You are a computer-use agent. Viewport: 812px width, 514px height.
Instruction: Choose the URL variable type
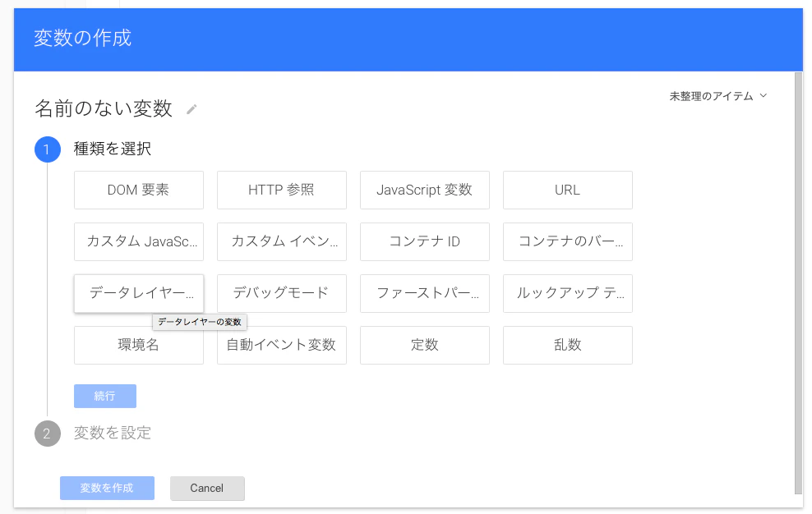click(568, 190)
